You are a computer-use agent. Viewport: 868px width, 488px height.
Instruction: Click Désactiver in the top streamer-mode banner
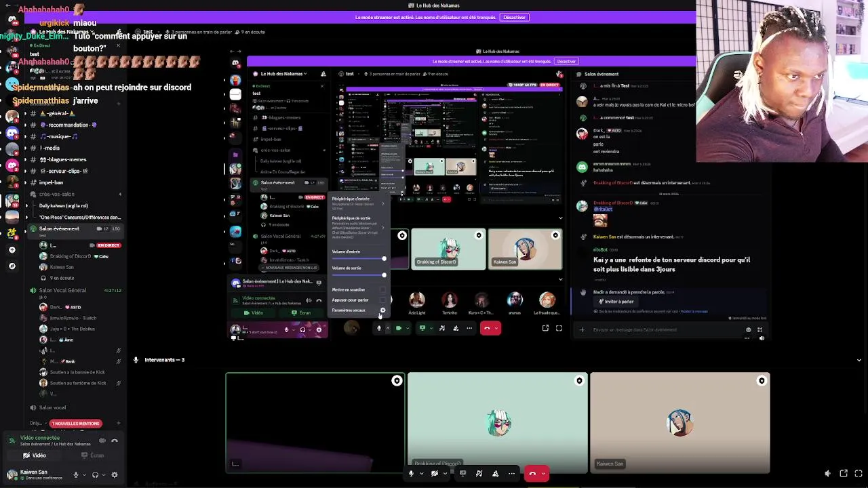coord(513,17)
